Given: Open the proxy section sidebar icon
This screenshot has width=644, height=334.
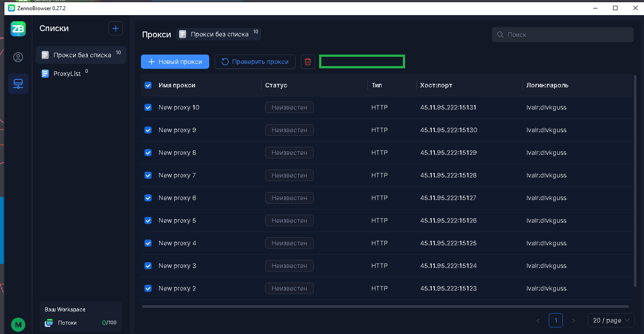Looking at the screenshot, I should [x=18, y=84].
